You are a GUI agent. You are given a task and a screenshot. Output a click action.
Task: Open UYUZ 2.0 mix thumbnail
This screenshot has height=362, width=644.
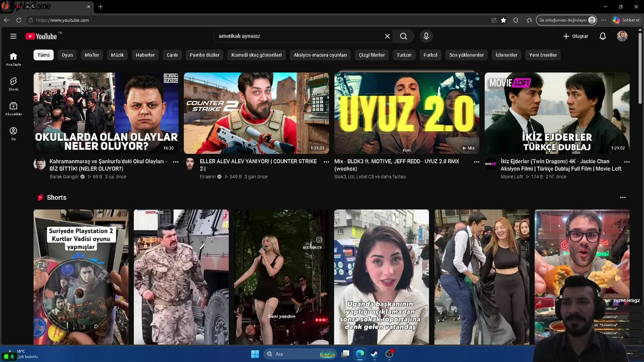click(407, 113)
